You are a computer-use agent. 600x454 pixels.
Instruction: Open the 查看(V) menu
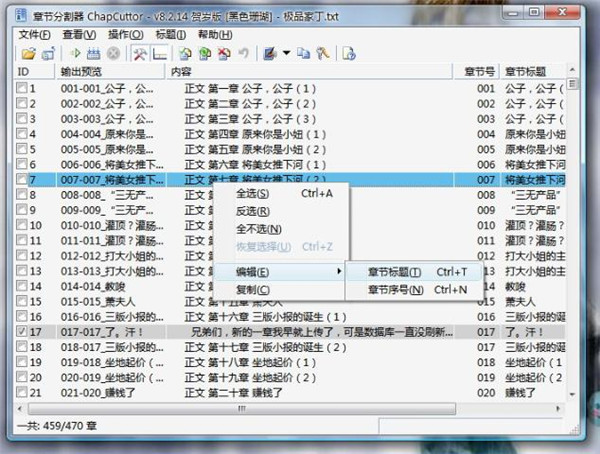79,35
